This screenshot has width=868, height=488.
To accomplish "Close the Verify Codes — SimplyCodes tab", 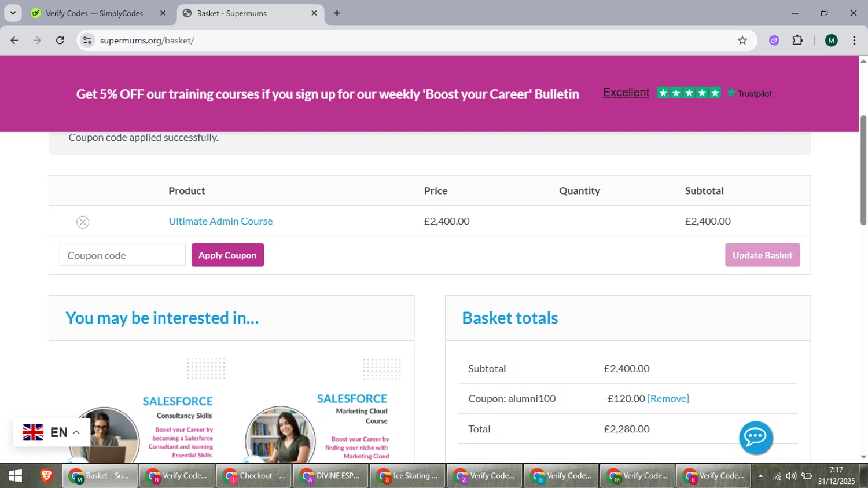I will [163, 13].
